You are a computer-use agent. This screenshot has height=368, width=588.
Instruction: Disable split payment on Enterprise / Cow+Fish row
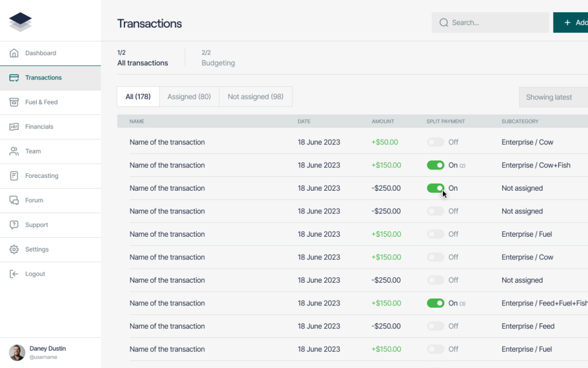point(435,165)
